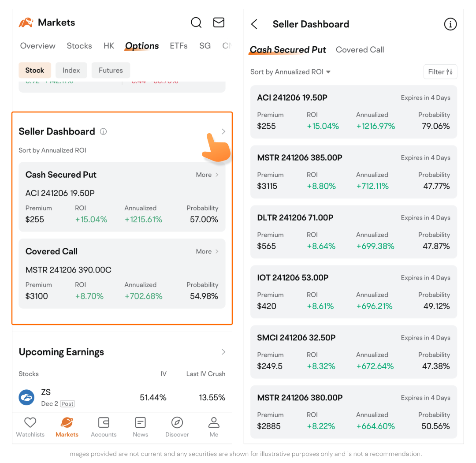Image resolution: width=476 pixels, height=463 pixels.
Task: Open the SMCI 241206 32.50P card
Action: coord(353,352)
